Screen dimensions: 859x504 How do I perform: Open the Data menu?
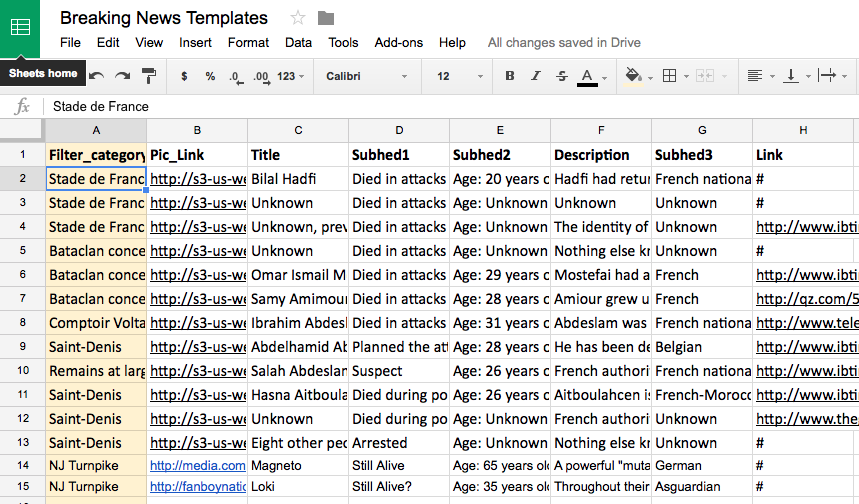tap(298, 43)
